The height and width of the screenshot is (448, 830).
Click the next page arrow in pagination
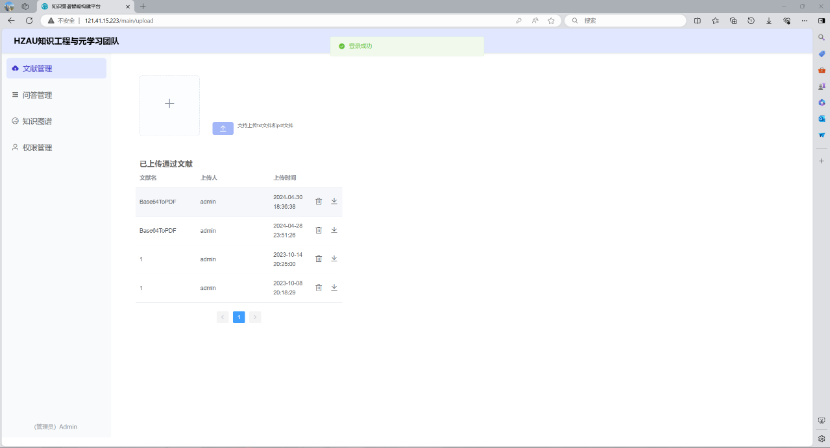(x=255, y=317)
